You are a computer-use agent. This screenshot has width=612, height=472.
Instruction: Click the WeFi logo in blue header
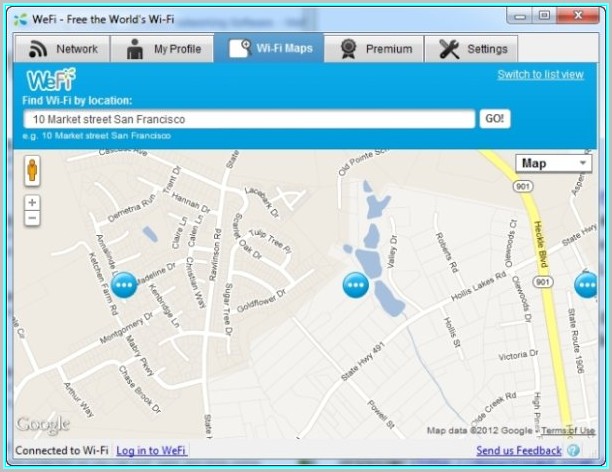pyautogui.click(x=49, y=79)
